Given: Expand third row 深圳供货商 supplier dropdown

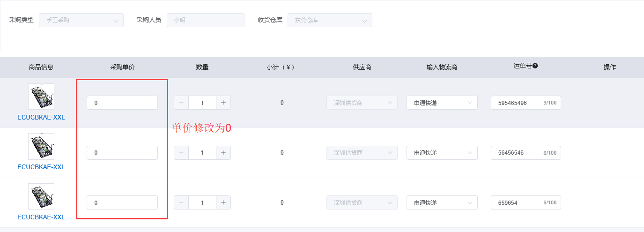Looking at the screenshot, I should [362, 202].
